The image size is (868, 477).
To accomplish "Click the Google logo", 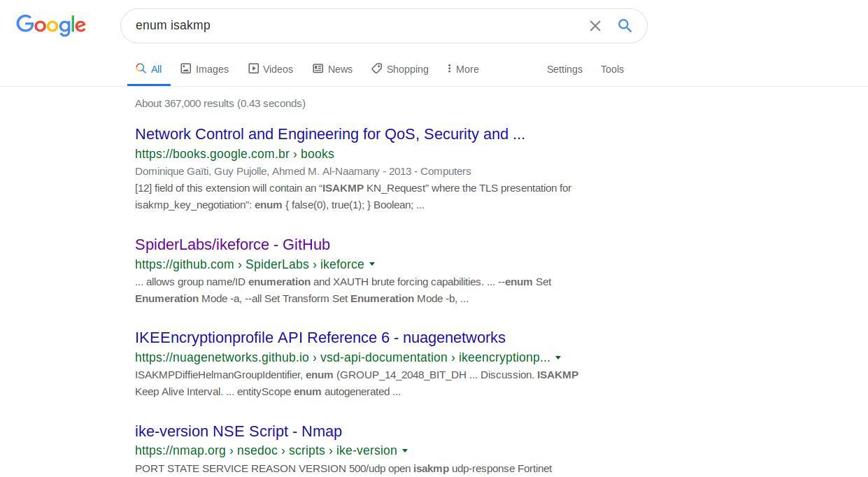I will [51, 25].
